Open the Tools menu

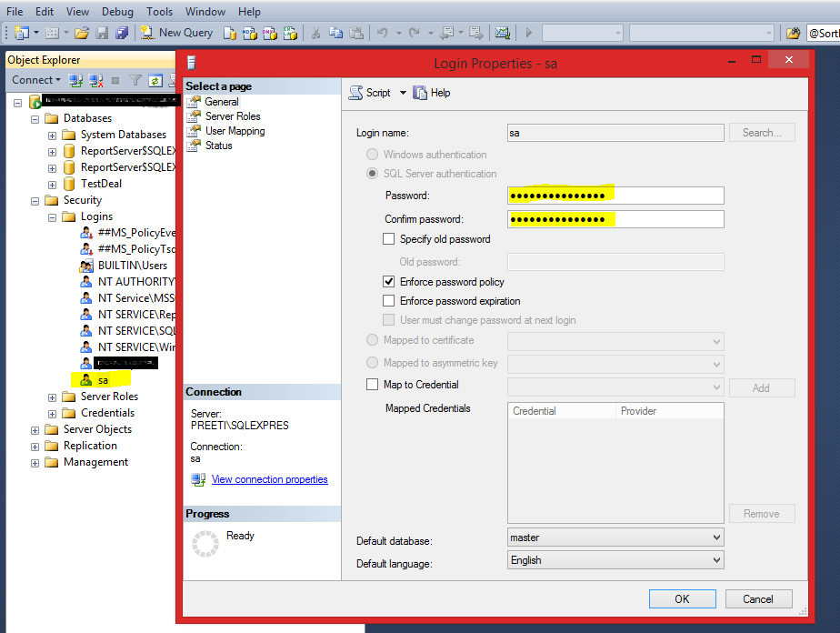pyautogui.click(x=159, y=11)
